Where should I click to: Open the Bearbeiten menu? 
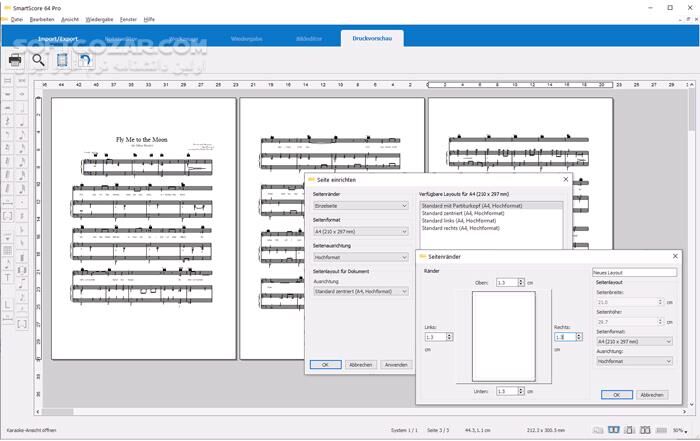coord(42,20)
